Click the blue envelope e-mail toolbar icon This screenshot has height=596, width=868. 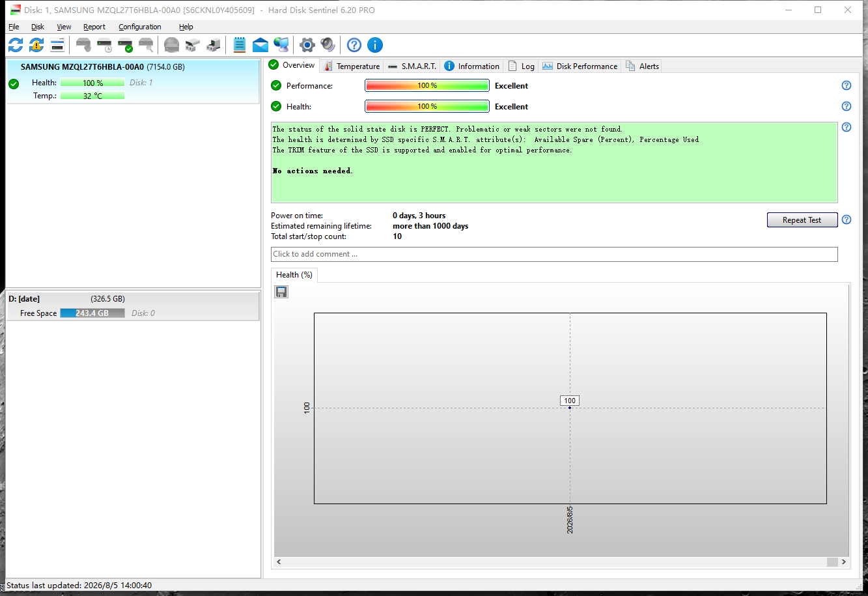point(260,45)
